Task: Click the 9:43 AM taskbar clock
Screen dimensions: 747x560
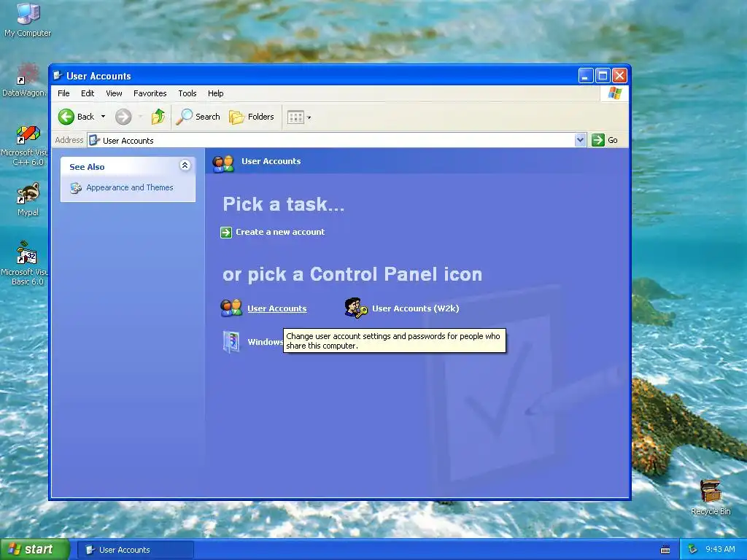Action: [720, 550]
